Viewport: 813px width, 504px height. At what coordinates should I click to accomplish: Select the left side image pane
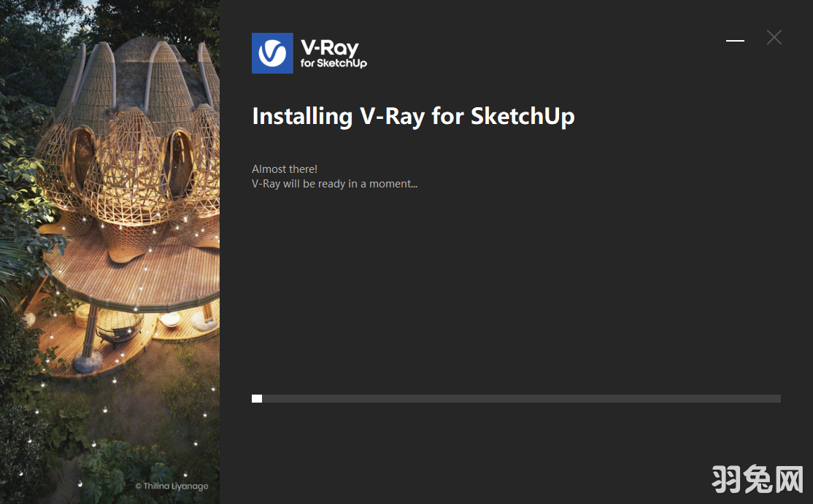[x=109, y=252]
